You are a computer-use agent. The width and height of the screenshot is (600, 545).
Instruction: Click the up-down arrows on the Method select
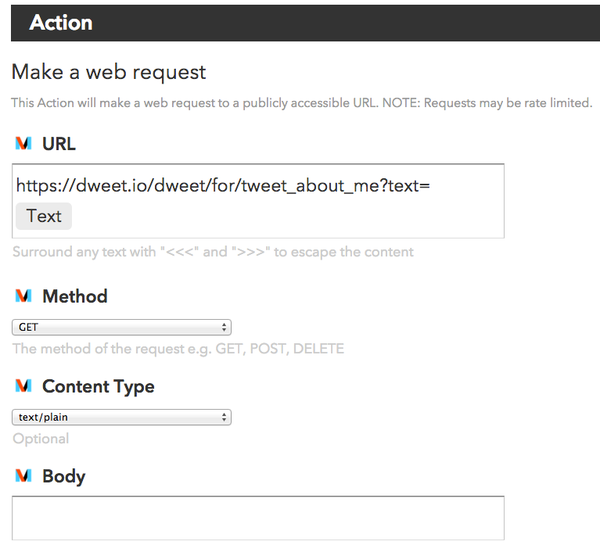point(225,327)
